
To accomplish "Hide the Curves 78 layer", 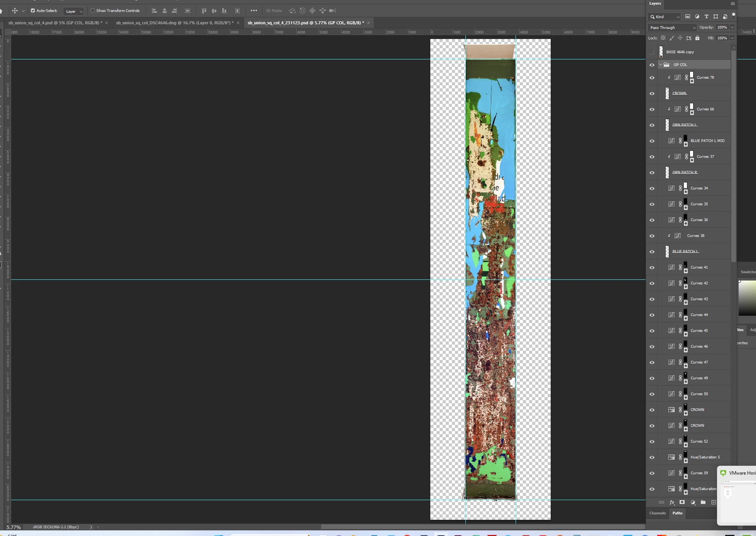I will pos(652,78).
